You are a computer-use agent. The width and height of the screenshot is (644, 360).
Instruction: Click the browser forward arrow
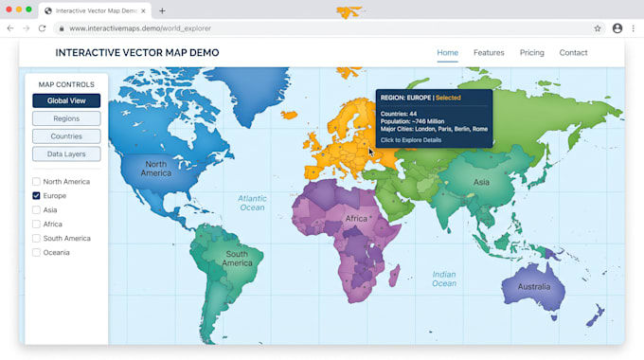coord(26,28)
